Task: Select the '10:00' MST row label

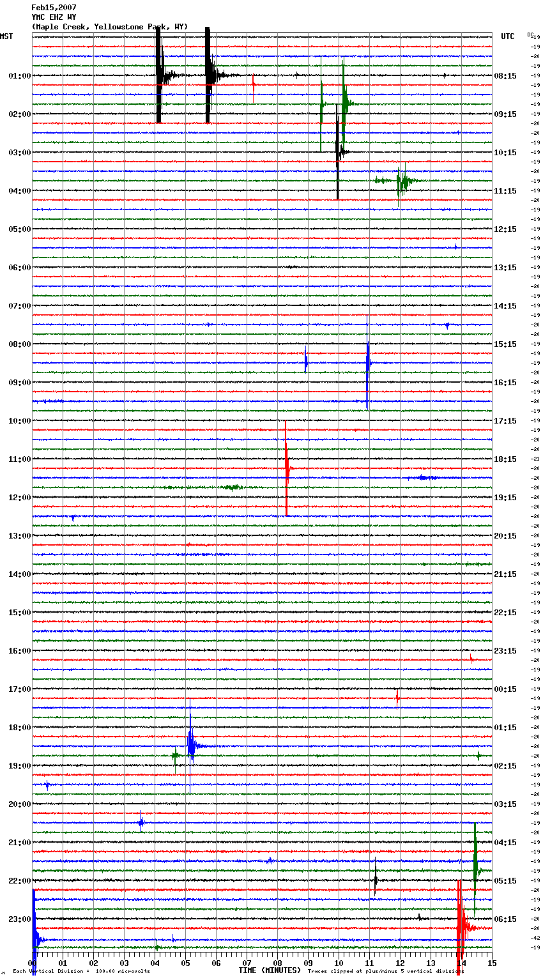Action: tap(20, 421)
